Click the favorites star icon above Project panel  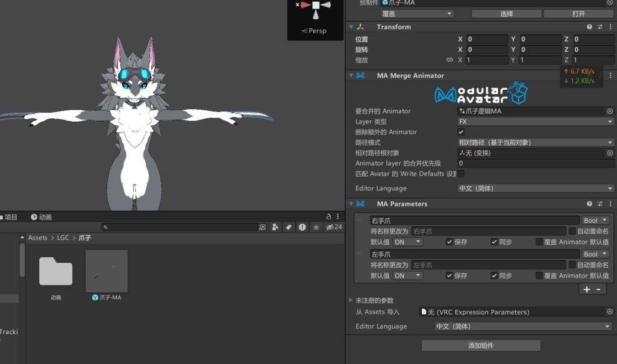point(316,228)
